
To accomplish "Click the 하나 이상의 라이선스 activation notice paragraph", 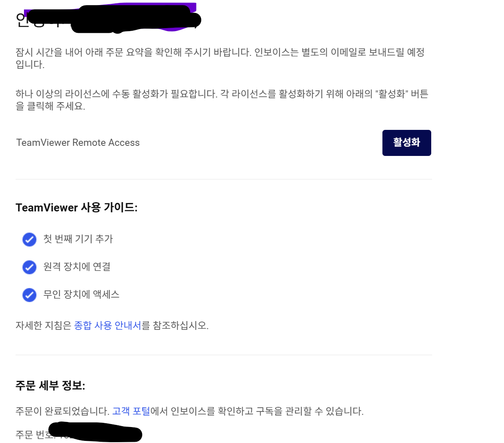I will 222,100.
